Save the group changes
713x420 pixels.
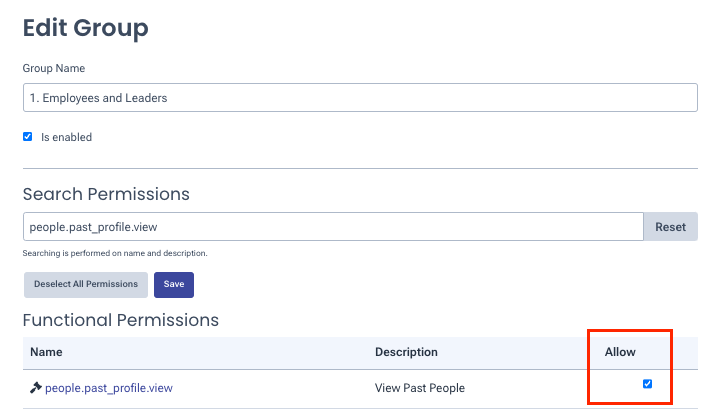tap(174, 285)
